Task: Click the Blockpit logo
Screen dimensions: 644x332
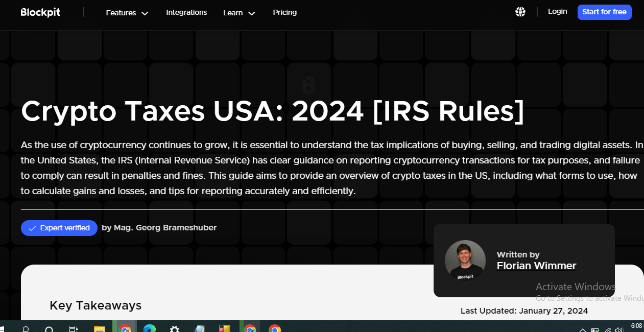Action: 40,12
